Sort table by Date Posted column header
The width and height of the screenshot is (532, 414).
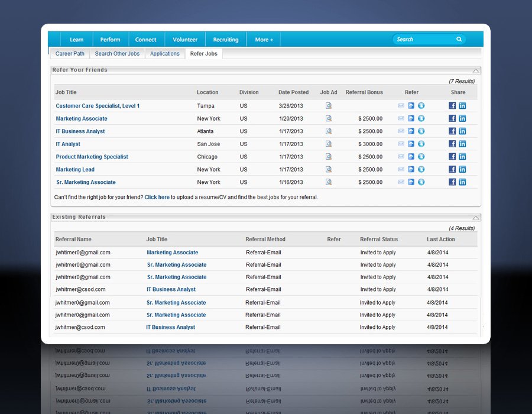[x=293, y=92]
